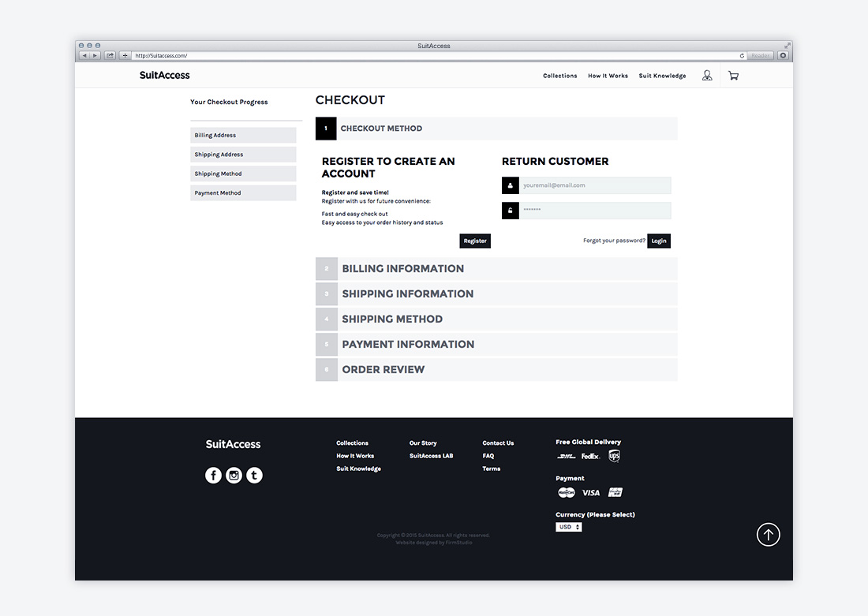Open the user account icon in header
This screenshot has height=616, width=868.
coord(707,76)
